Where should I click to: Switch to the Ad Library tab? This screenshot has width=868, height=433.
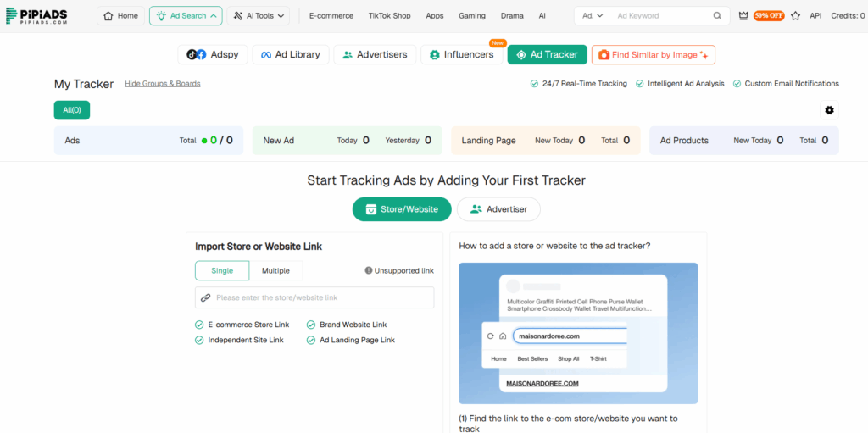[x=291, y=55]
